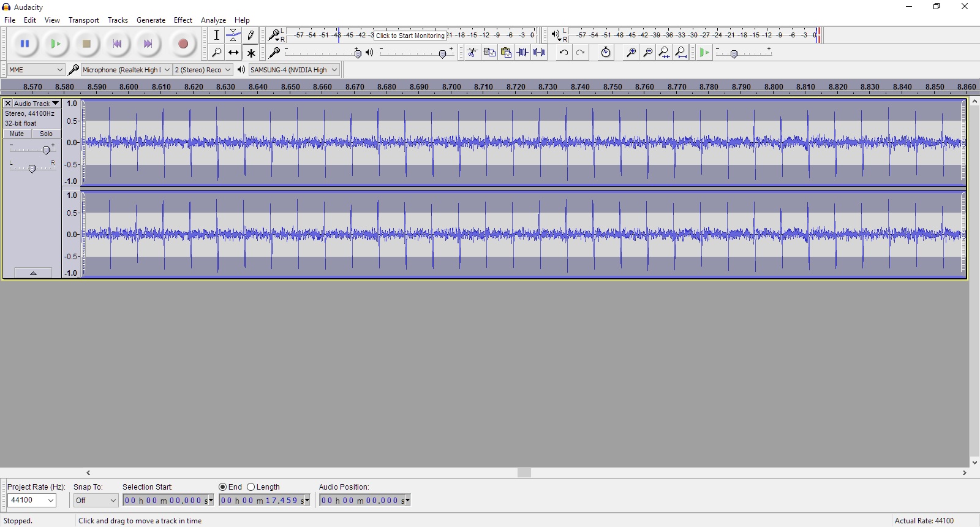Select the Length radio button
The image size is (980, 527).
coord(251,487)
